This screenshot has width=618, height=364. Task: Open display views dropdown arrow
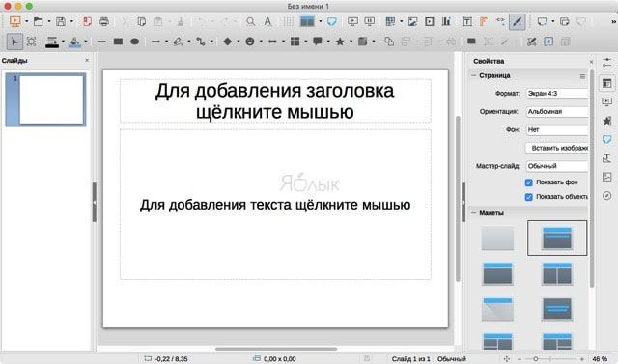click(321, 21)
